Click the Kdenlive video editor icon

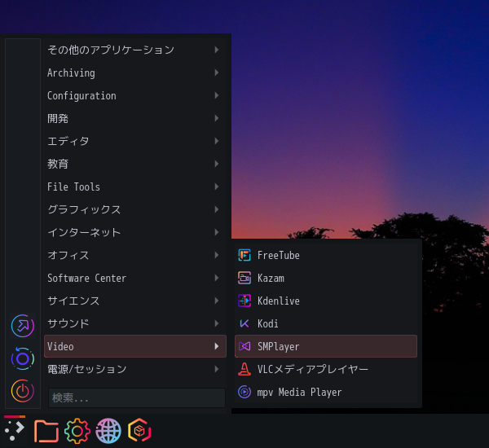click(x=244, y=301)
